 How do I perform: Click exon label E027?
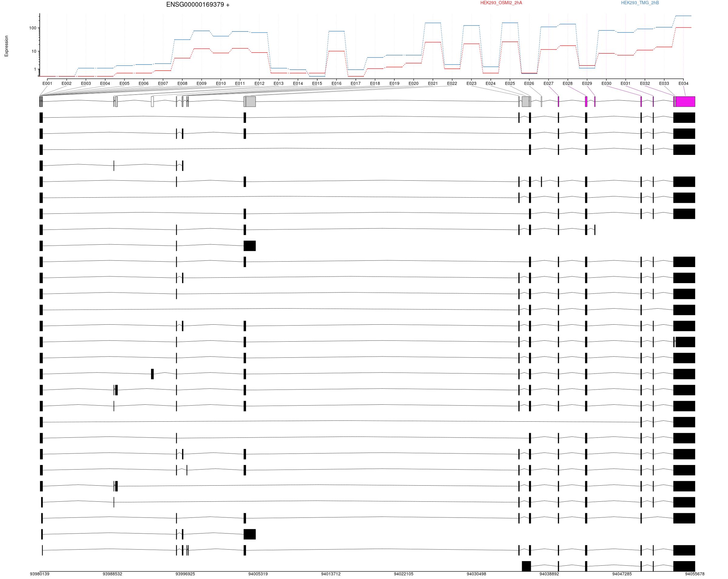coord(548,83)
